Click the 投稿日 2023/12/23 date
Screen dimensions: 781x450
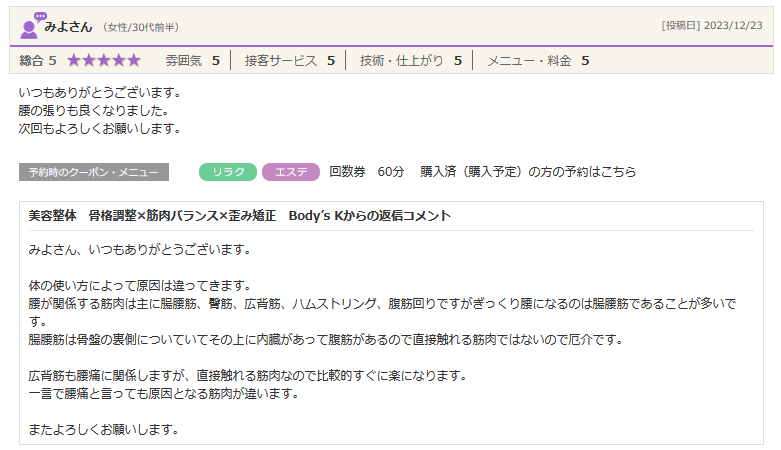coord(712,26)
